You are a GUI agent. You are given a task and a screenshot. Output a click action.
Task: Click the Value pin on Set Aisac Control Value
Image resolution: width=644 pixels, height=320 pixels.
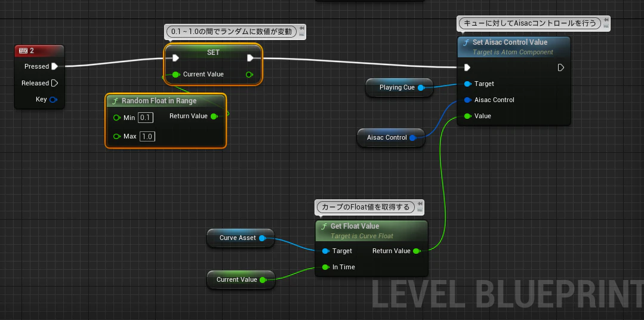467,116
